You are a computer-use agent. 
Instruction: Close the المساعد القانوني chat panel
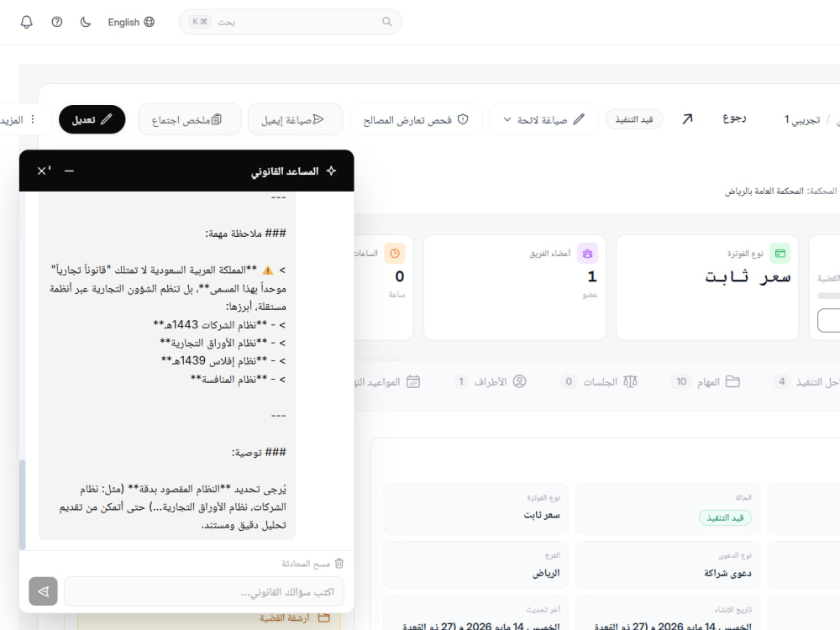[x=42, y=171]
